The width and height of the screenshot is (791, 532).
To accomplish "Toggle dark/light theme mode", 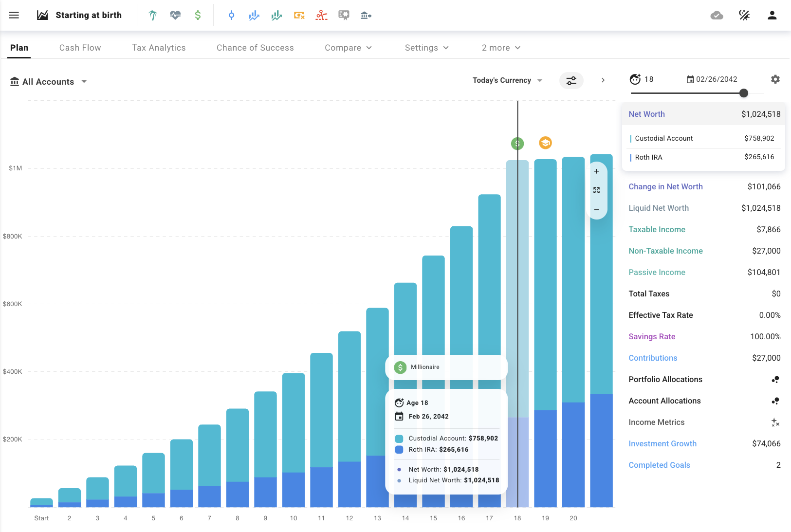I will pyautogui.click(x=744, y=16).
